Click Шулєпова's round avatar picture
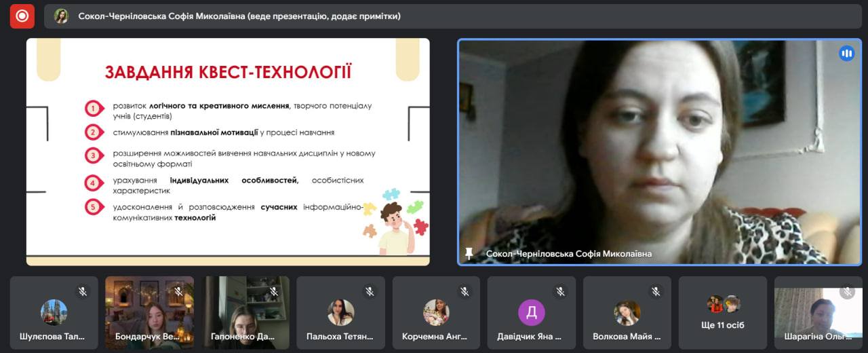Image resolution: width=868 pixels, height=353 pixels. [54, 312]
